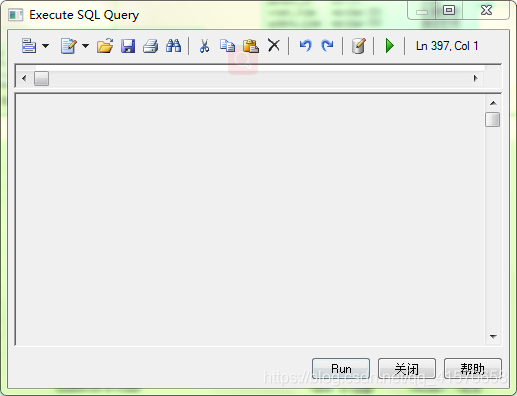The height and width of the screenshot is (396, 517).
Task: Save the query using the floppy disk icon
Action: click(x=128, y=46)
